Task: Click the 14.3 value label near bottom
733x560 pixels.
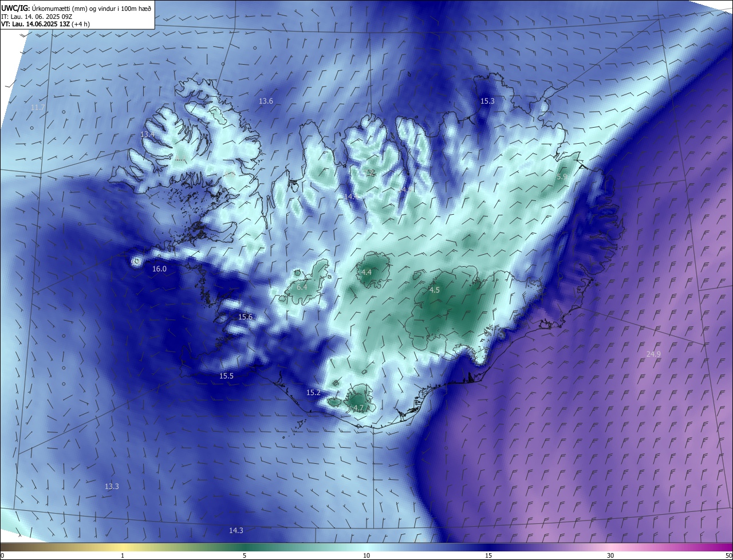Action: point(236,531)
